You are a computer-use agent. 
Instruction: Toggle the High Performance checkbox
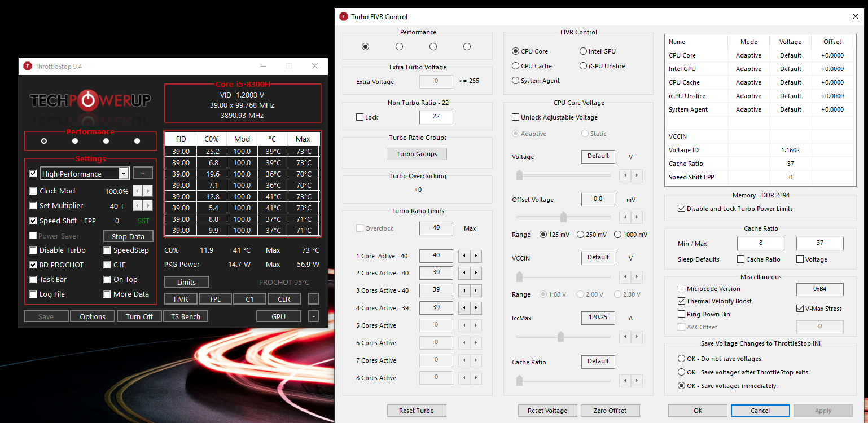point(33,174)
